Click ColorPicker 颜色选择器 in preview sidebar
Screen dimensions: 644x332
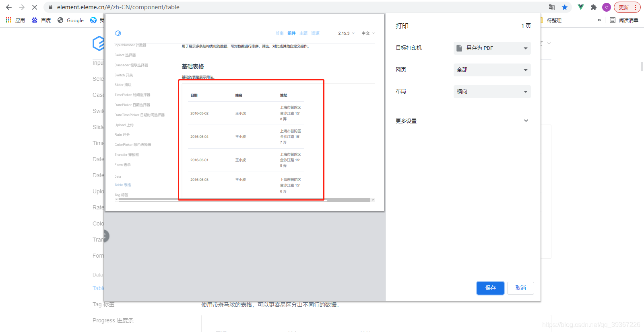tap(132, 145)
